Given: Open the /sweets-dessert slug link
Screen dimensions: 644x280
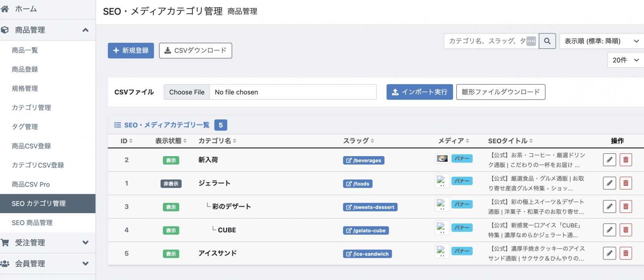Looking at the screenshot, I should pyautogui.click(x=370, y=207).
